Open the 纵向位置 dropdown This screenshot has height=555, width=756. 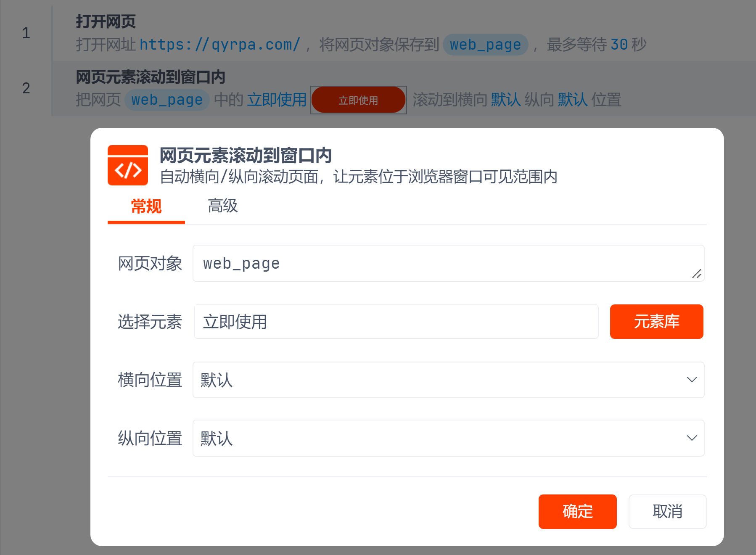[x=448, y=438]
